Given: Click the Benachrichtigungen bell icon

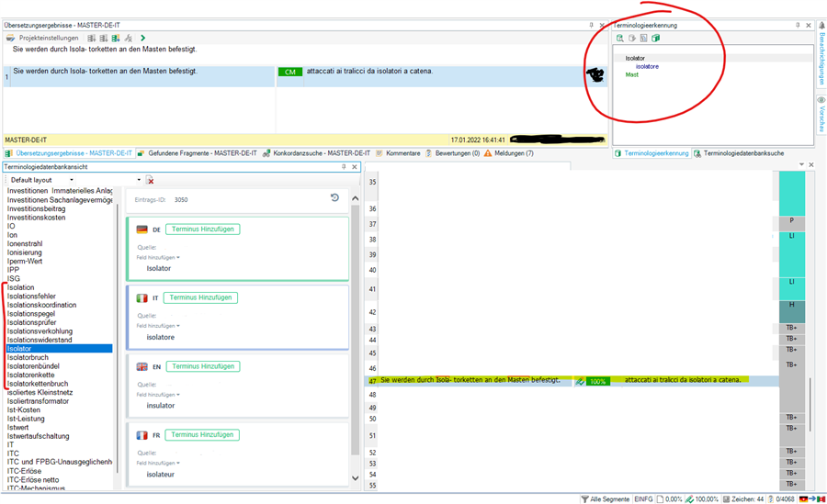Looking at the screenshot, I should coord(821,26).
